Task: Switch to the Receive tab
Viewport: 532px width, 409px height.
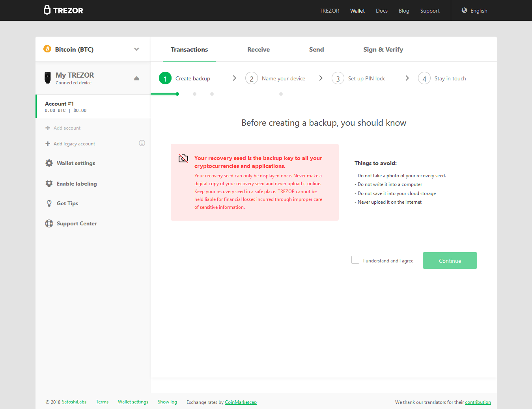Action: 258,50
